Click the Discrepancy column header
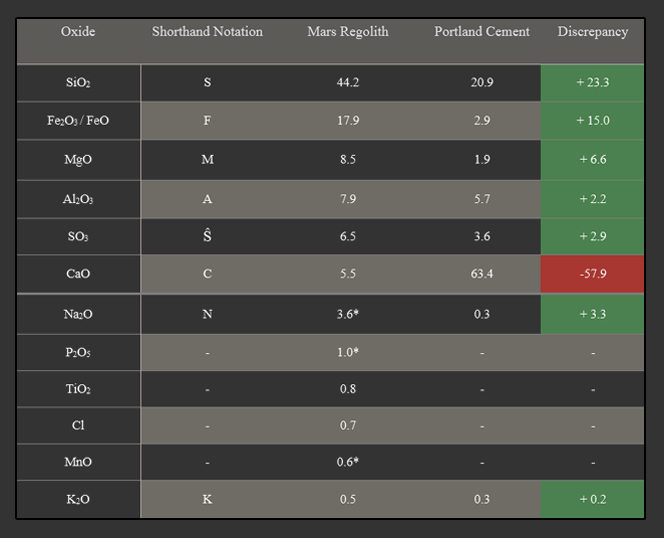Screen dimensions: 664x538 tap(592, 31)
